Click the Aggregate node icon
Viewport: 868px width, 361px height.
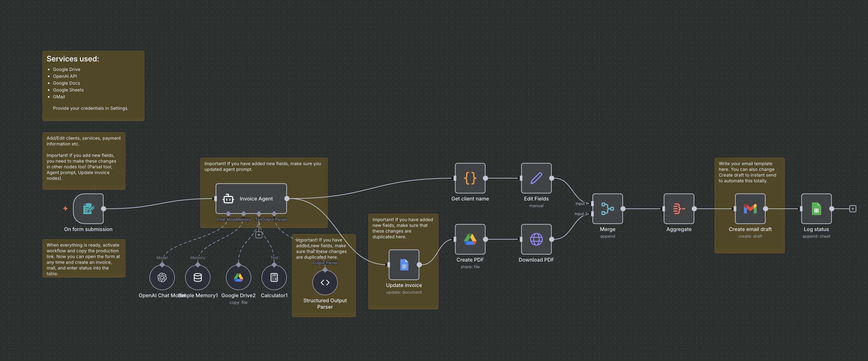(x=679, y=209)
